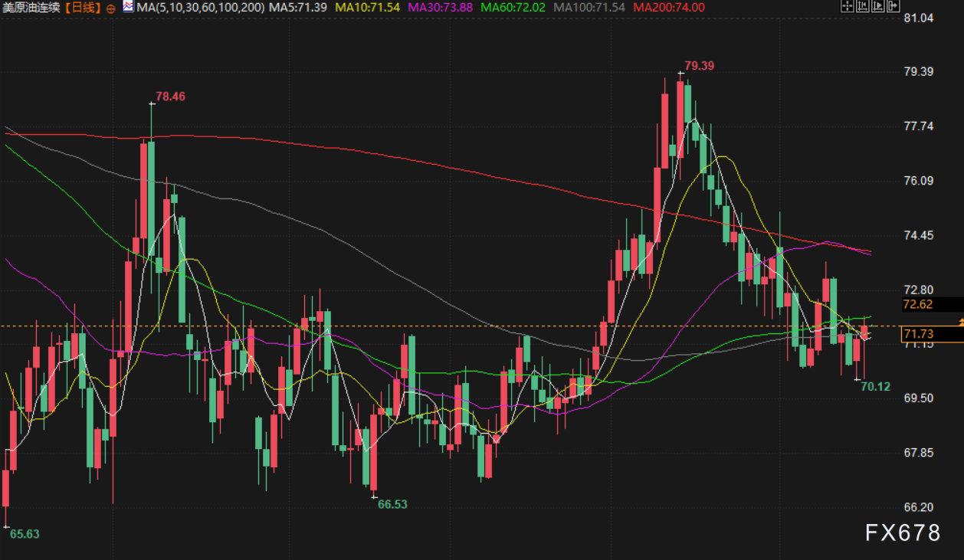Click the 美原油连续 symbol name
The height and width of the screenshot is (560, 964).
click(31, 8)
